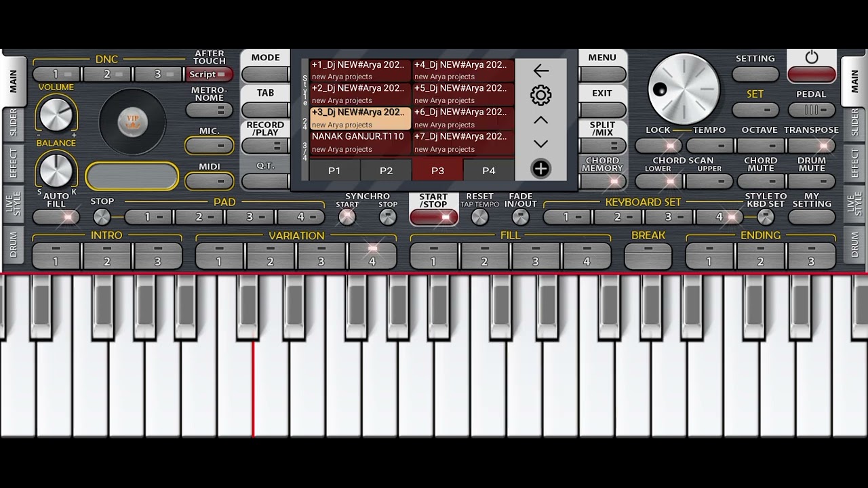
Task: Open My Setting button
Action: pos(812,217)
